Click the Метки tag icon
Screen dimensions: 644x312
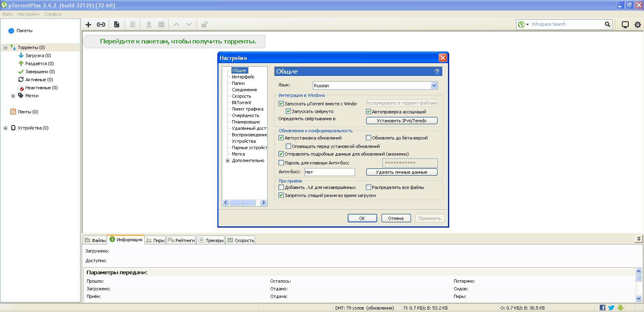click(21, 96)
